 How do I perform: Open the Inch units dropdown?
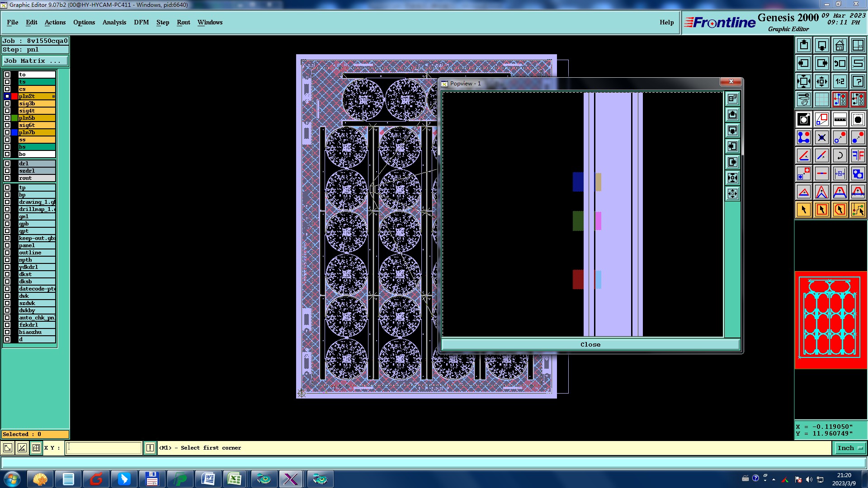[x=849, y=448]
